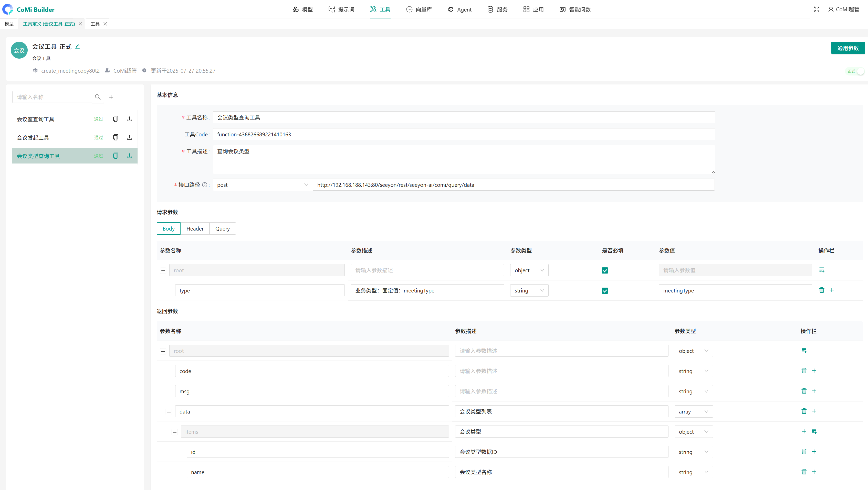Add parameter after data row
The width and height of the screenshot is (868, 490).
814,411
